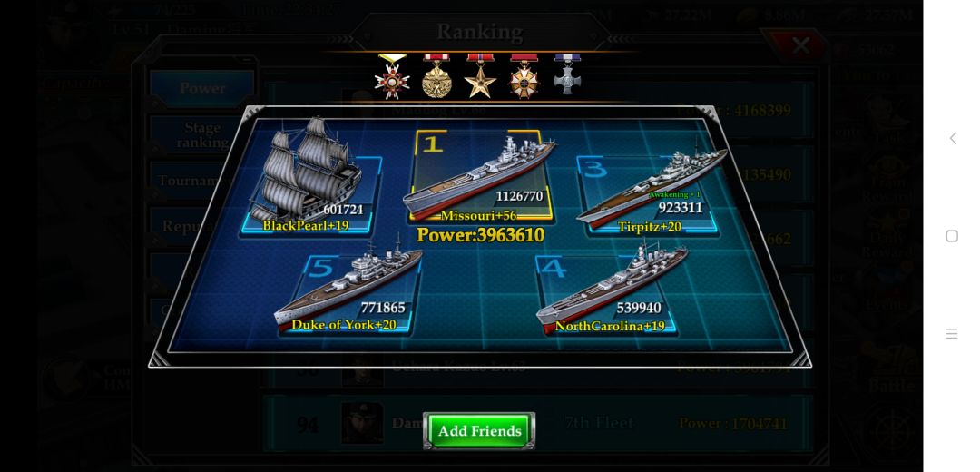Select the NorthCarolina+19 battleship in slot 4
Screen dimensions: 980x472
pyautogui.click(x=612, y=290)
